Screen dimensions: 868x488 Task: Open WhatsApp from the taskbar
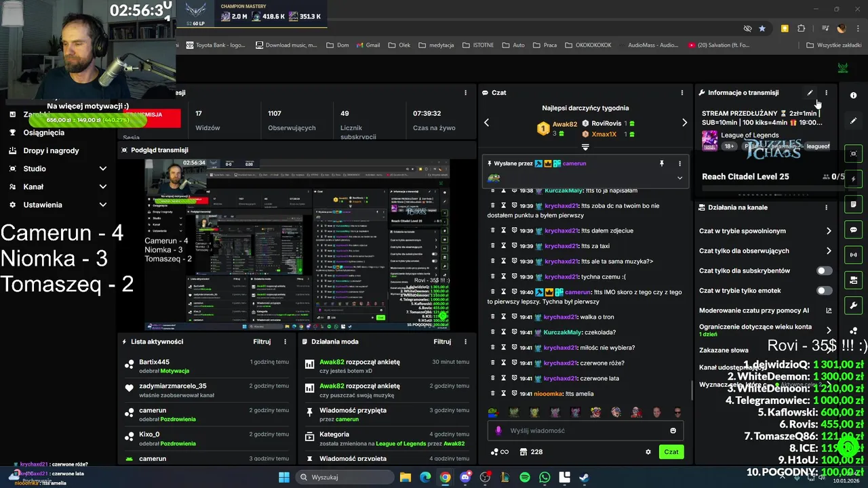[x=545, y=477]
